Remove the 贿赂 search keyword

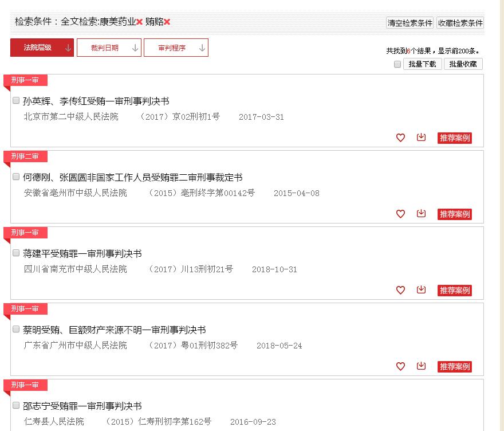pos(167,22)
